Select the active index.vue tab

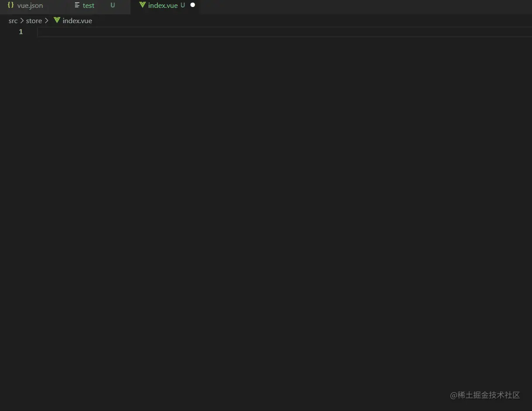163,5
